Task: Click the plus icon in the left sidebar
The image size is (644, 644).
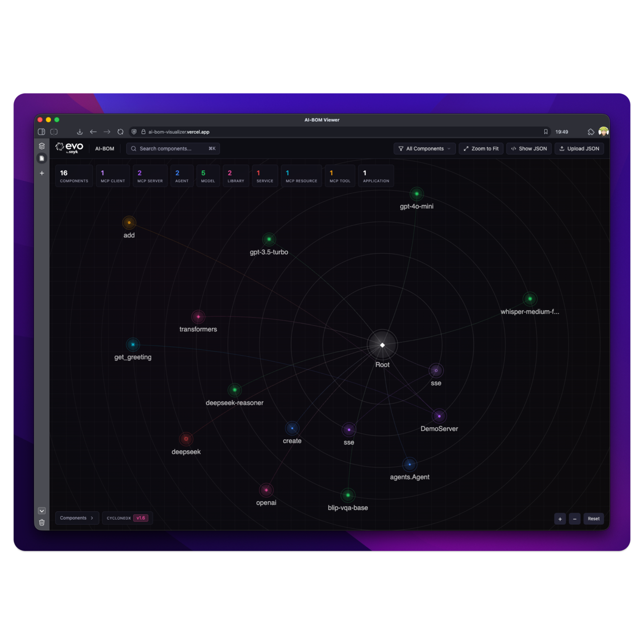Action: pyautogui.click(x=42, y=173)
